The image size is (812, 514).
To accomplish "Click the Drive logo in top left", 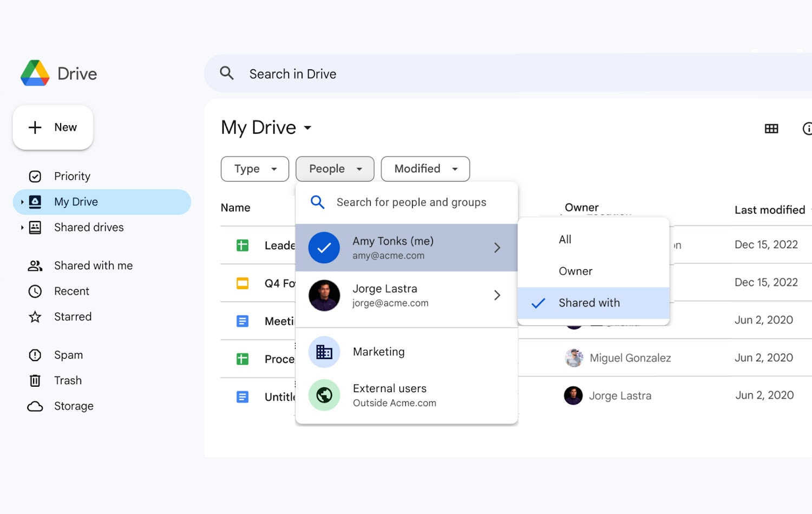I will [x=58, y=73].
